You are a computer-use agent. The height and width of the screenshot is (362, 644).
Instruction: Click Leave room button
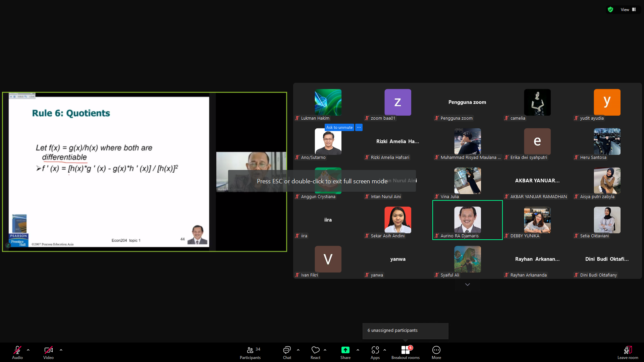click(x=628, y=352)
